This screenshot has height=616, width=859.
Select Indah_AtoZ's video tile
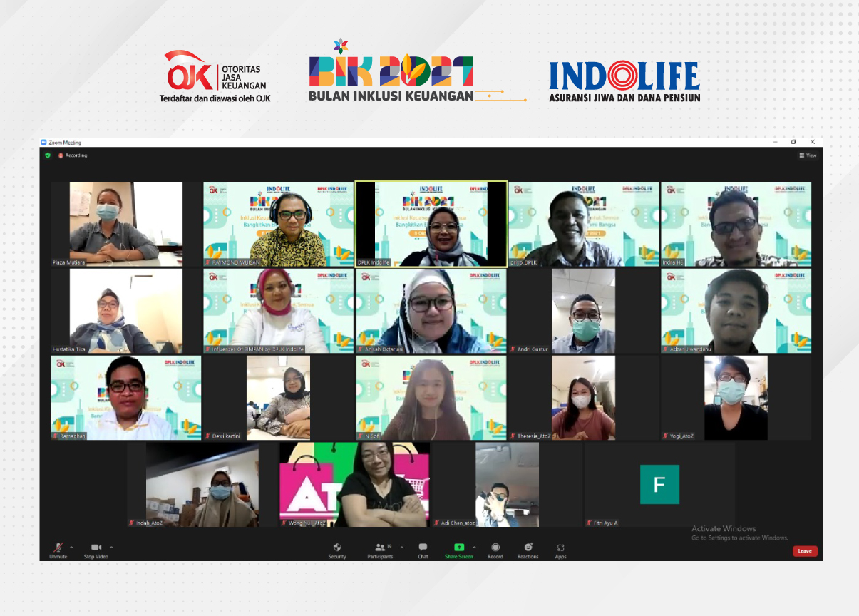(x=202, y=485)
